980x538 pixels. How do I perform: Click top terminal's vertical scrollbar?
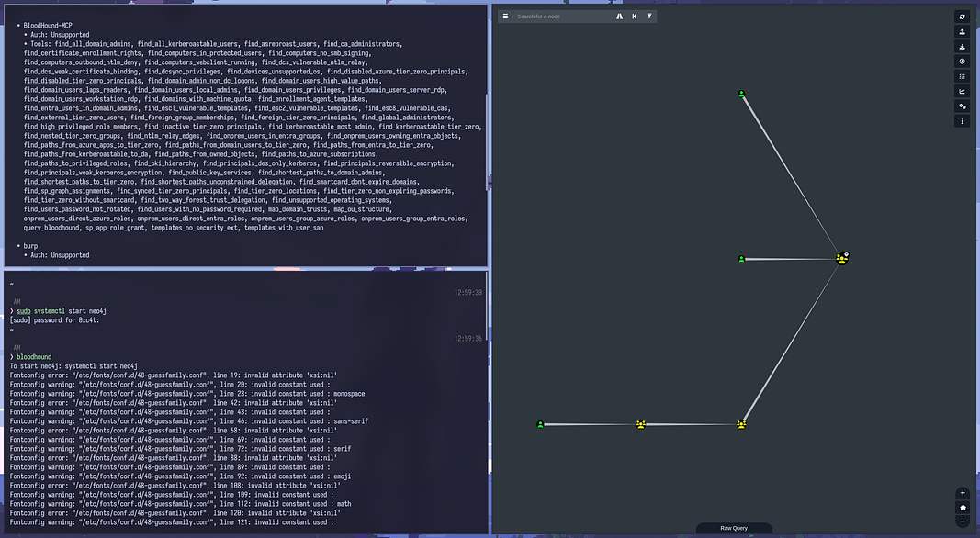tap(486, 141)
